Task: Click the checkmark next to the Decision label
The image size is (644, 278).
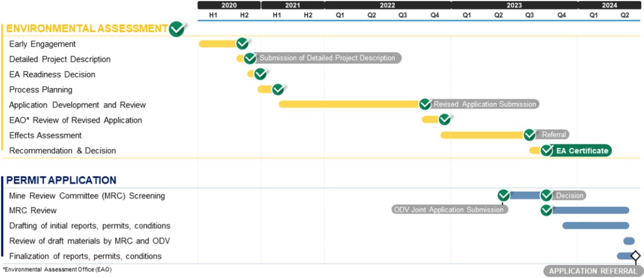Action: point(546,196)
